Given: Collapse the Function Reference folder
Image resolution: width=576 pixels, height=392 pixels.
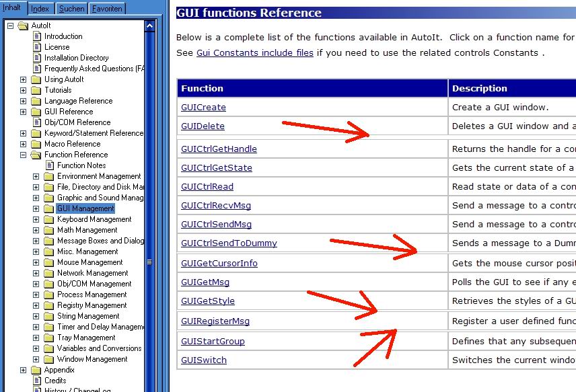Looking at the screenshot, I should (x=23, y=155).
